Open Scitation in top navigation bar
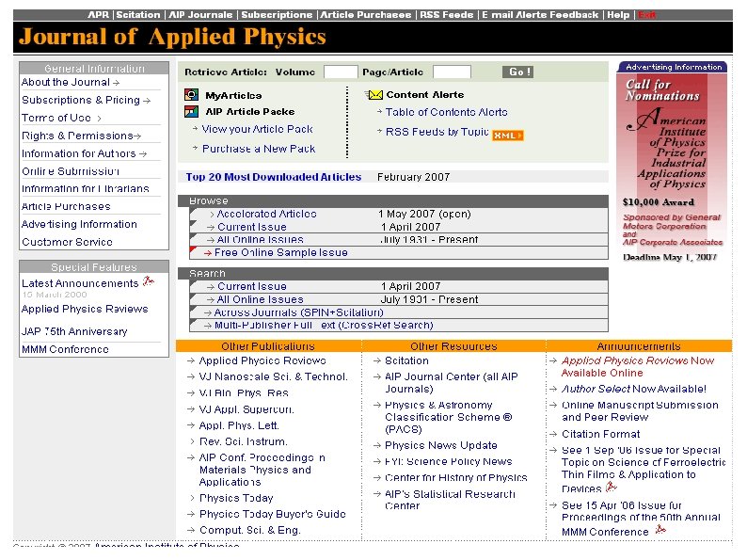 point(138,15)
